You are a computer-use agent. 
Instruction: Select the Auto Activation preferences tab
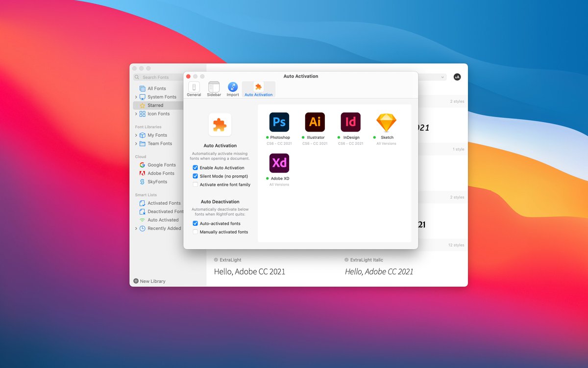pos(258,89)
